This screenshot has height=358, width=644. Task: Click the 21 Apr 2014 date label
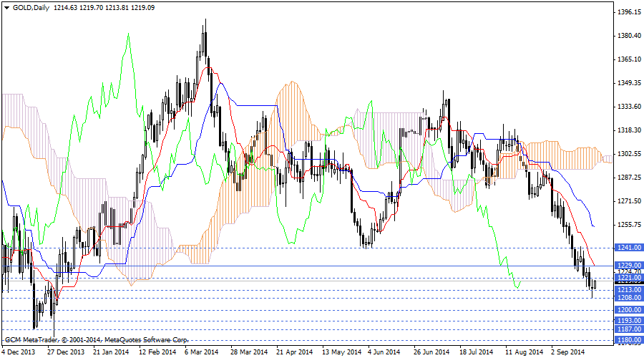(295, 352)
